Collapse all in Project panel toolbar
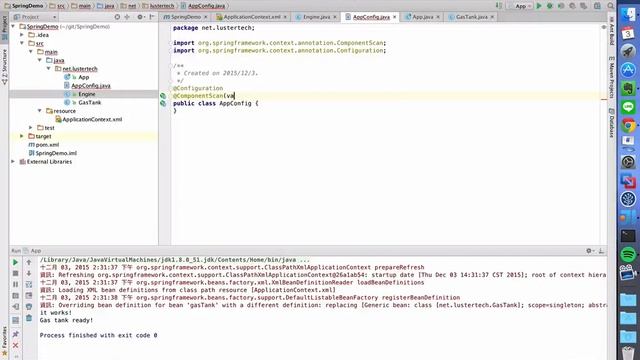The height and width of the screenshot is (360, 640). click(x=127, y=17)
